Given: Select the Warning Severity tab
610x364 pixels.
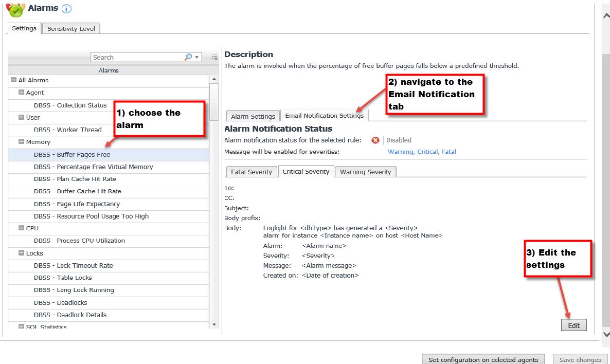Looking at the screenshot, I should point(365,172).
